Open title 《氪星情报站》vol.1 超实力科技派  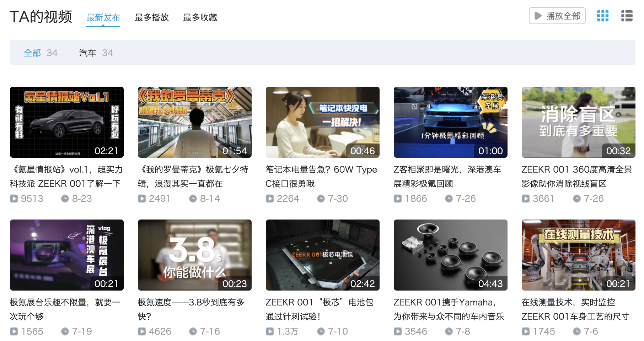66,177
